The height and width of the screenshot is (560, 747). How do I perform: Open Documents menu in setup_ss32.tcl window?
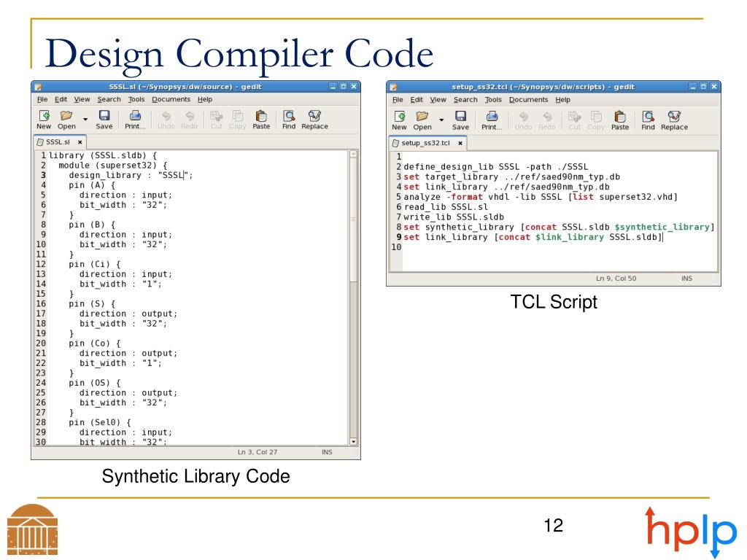528,99
